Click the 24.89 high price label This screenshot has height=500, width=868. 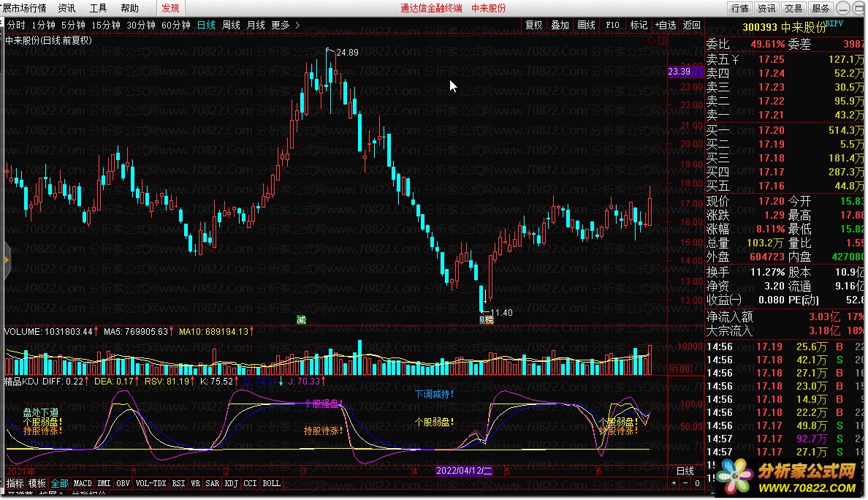347,53
